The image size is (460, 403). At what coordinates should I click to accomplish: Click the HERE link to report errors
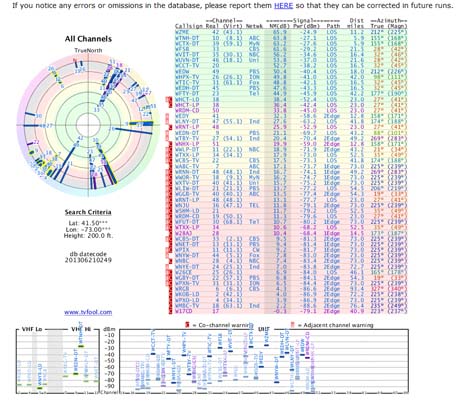[x=283, y=6]
